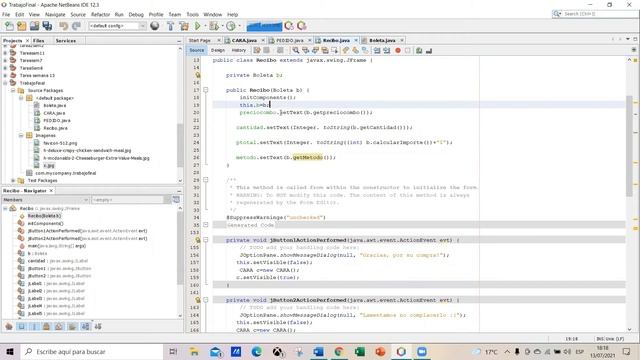
Task: Click the Clean and Build Project icon
Action: point(184,26)
